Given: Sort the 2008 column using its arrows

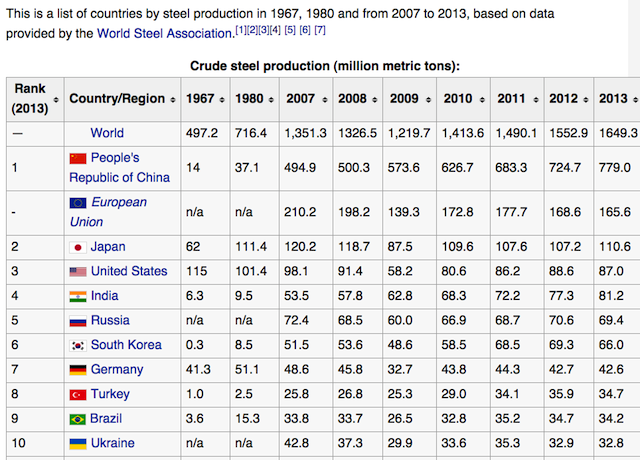Looking at the screenshot, I should 375,100.
